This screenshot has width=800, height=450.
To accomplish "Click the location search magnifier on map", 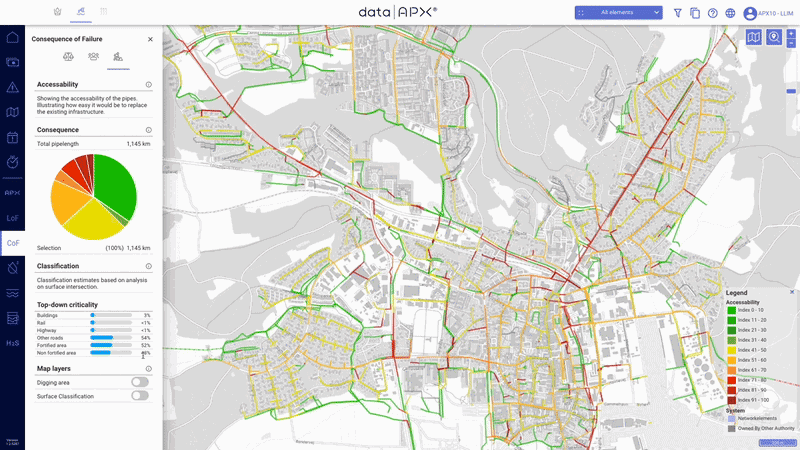I will [x=773, y=38].
